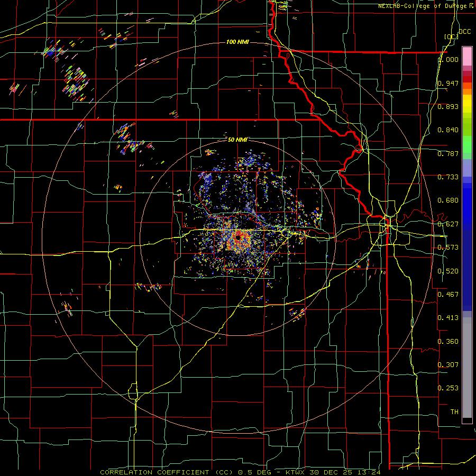Pick the bright green segment of color bar
The width and height of the screenshot is (476, 476).
[x=467, y=144]
